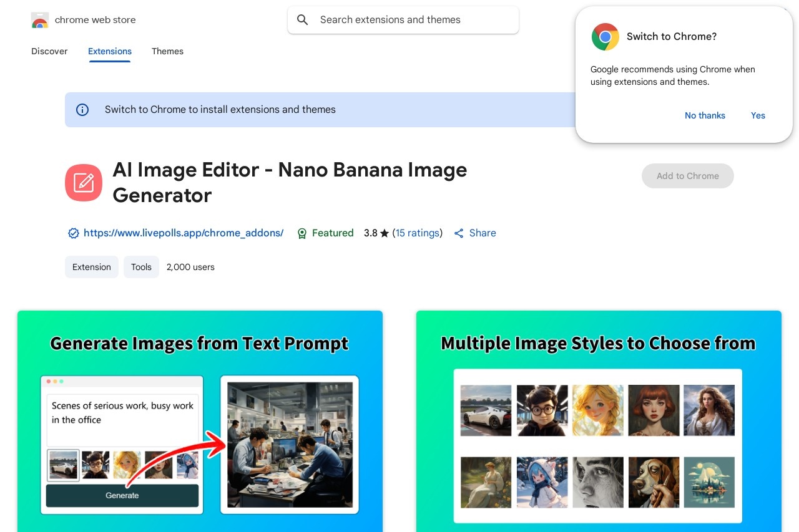Open the Multiple Image Styles screenshot
799x532 pixels.
click(x=599, y=421)
